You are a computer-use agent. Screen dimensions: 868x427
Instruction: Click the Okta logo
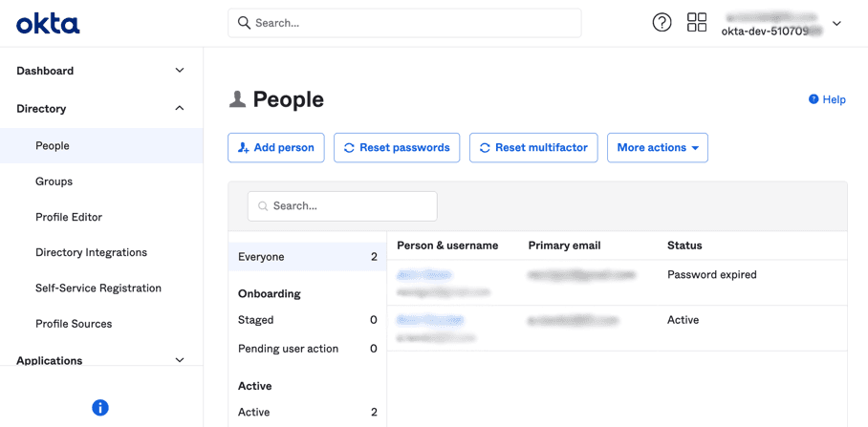click(x=48, y=24)
